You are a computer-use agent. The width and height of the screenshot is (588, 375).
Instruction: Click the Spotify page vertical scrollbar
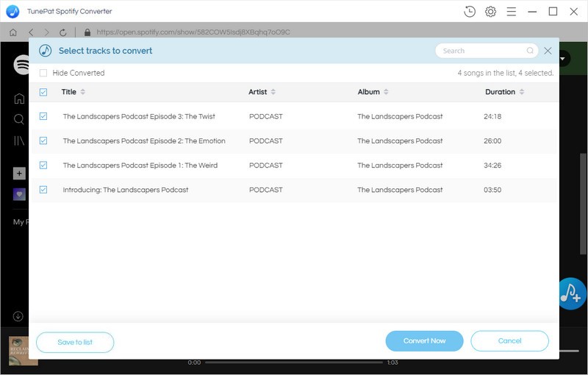(584, 204)
